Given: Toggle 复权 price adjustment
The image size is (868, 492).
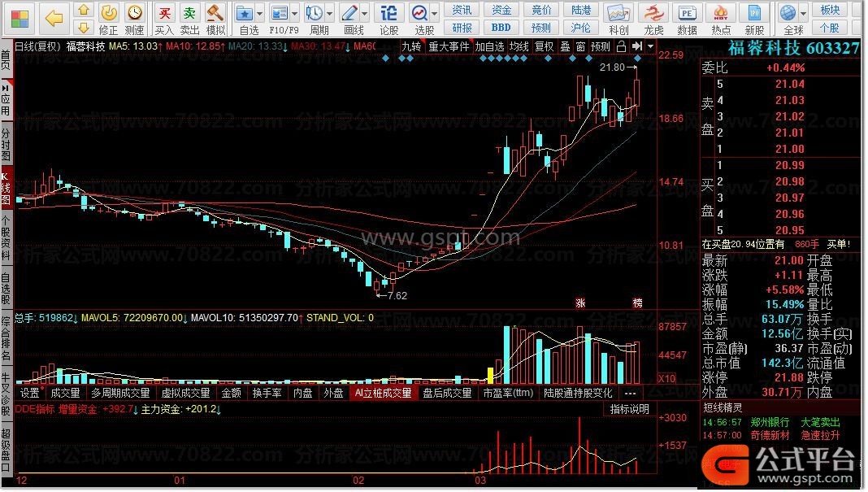Looking at the screenshot, I should click(545, 46).
